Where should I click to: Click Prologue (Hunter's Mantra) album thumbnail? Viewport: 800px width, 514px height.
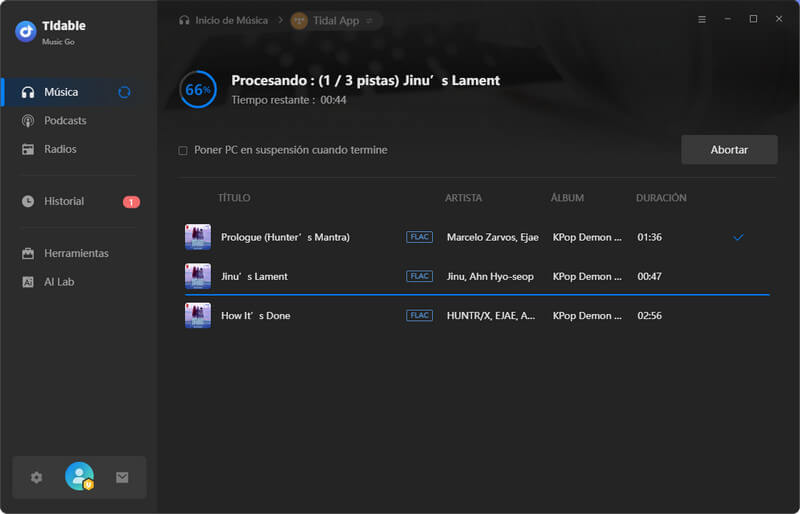click(x=198, y=237)
